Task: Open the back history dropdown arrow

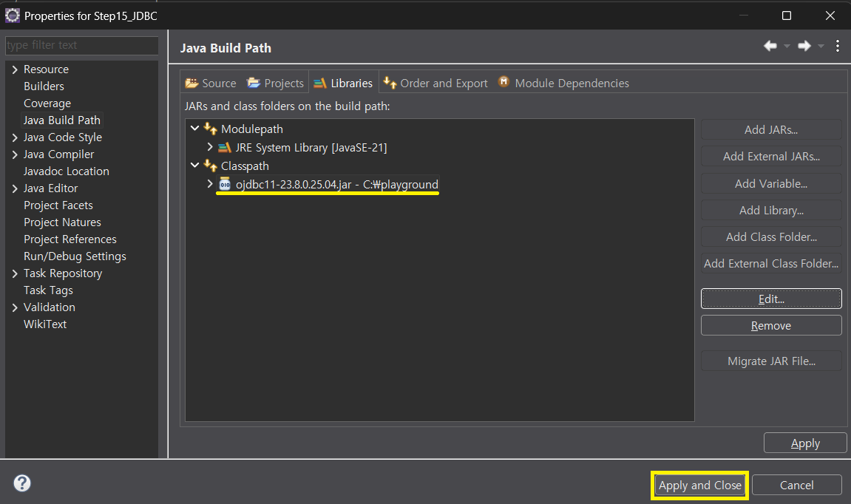Action: coord(787,47)
